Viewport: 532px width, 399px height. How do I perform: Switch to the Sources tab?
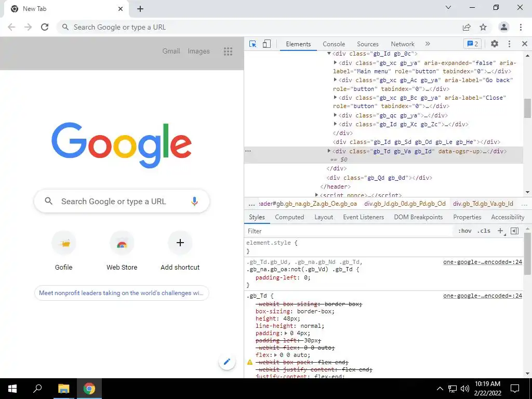(367, 44)
